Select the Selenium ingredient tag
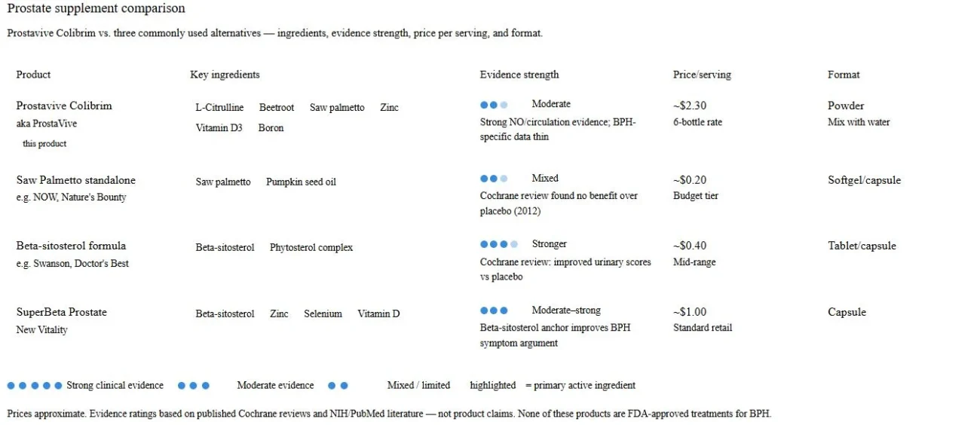Image resolution: width=980 pixels, height=425 pixels. tap(323, 314)
